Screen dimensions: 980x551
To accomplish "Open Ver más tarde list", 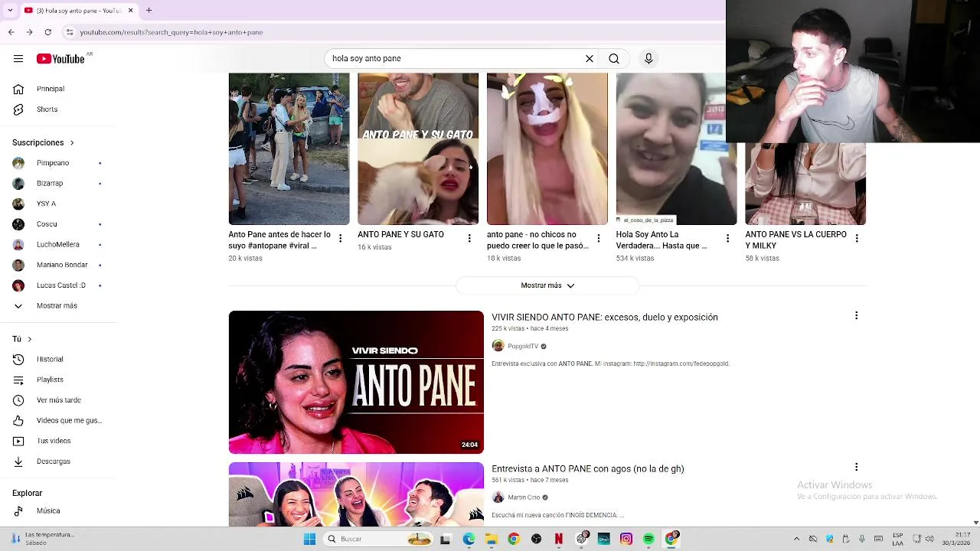I will tap(60, 400).
